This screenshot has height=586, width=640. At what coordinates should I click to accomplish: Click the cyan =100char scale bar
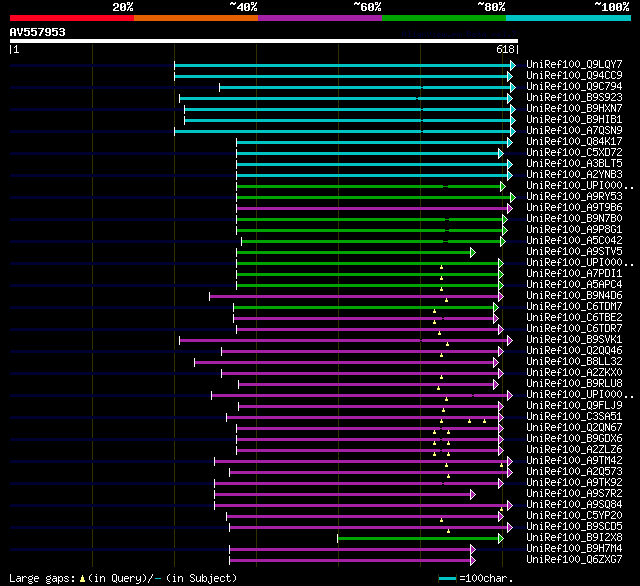click(x=447, y=578)
